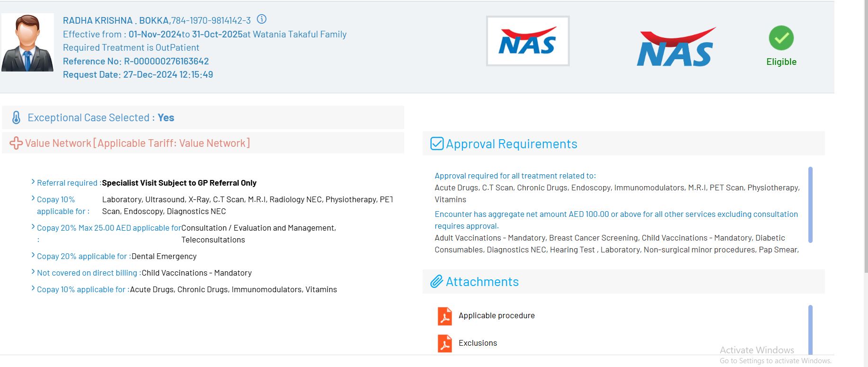868x367 pixels.
Task: Expand the Referral required chevron
Action: coord(33,182)
